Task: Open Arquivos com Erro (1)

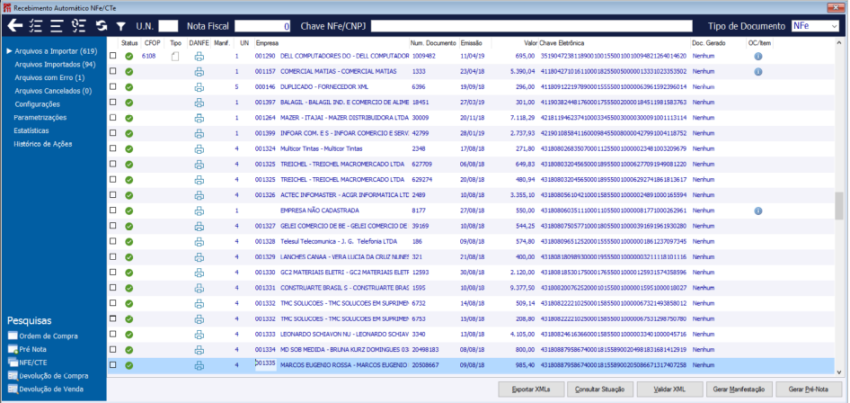Action: 49,78
